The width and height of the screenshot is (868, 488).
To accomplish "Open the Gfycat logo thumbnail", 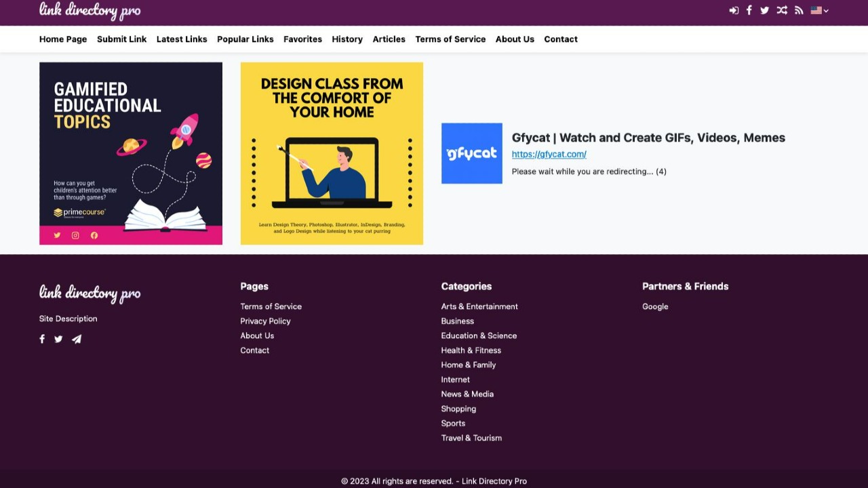I will click(471, 152).
